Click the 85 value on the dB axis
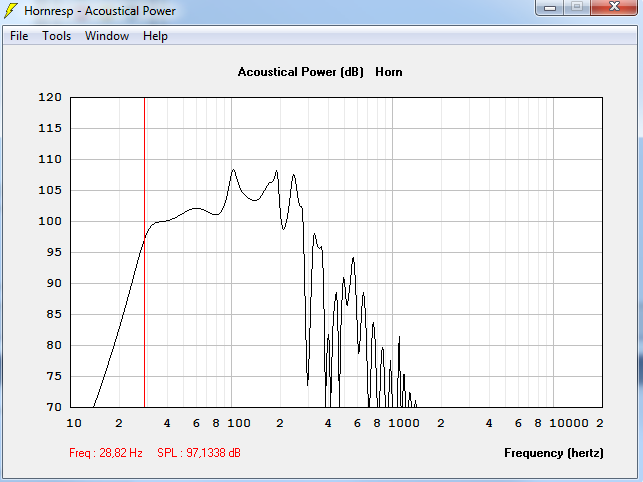Screen dimensions: 643x482 point(54,314)
